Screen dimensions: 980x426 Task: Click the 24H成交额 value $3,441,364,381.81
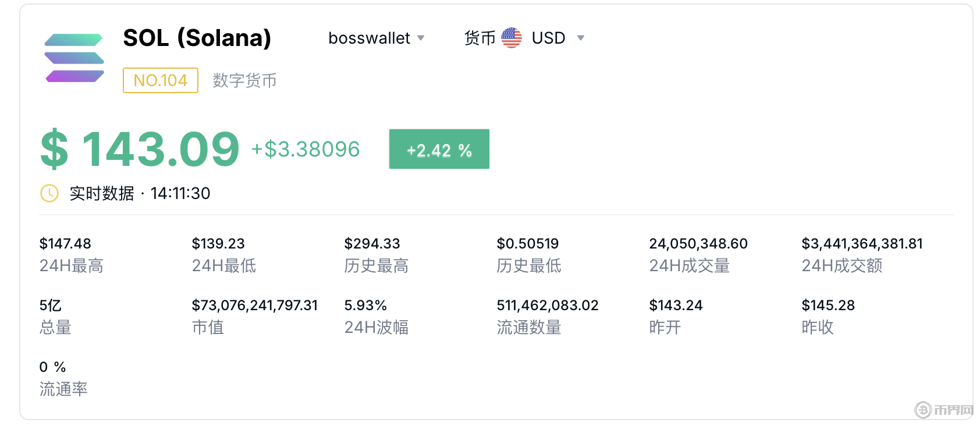point(862,243)
